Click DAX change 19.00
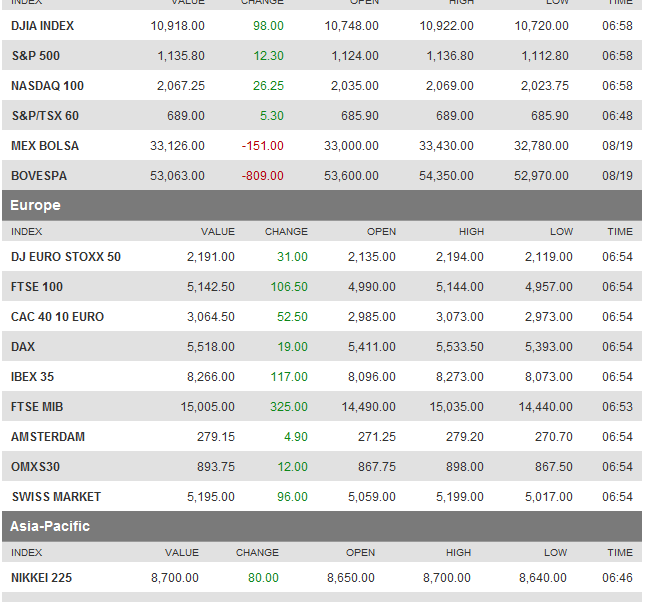The width and height of the screenshot is (653, 602). (x=293, y=347)
